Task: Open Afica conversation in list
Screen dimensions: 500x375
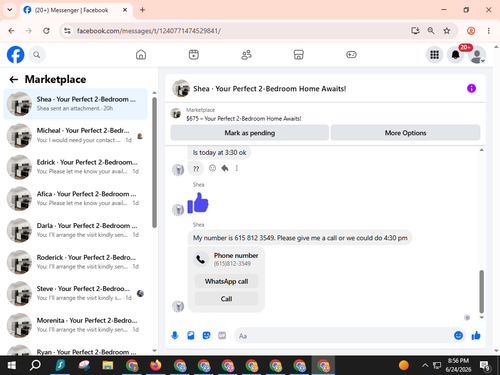Action: [x=75, y=198]
